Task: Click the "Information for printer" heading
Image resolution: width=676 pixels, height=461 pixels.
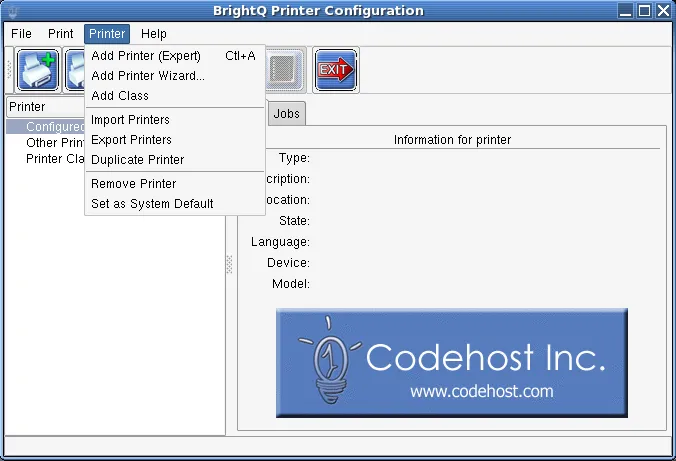Action: (x=452, y=140)
